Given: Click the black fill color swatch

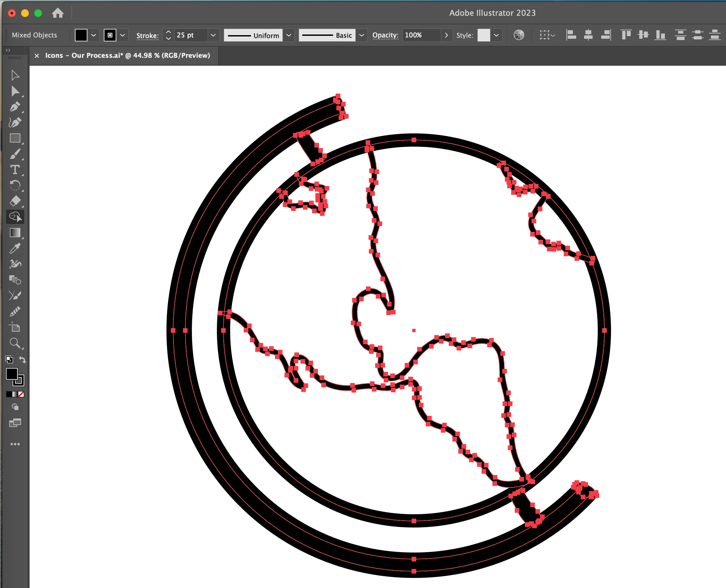Looking at the screenshot, I should click(x=81, y=35).
